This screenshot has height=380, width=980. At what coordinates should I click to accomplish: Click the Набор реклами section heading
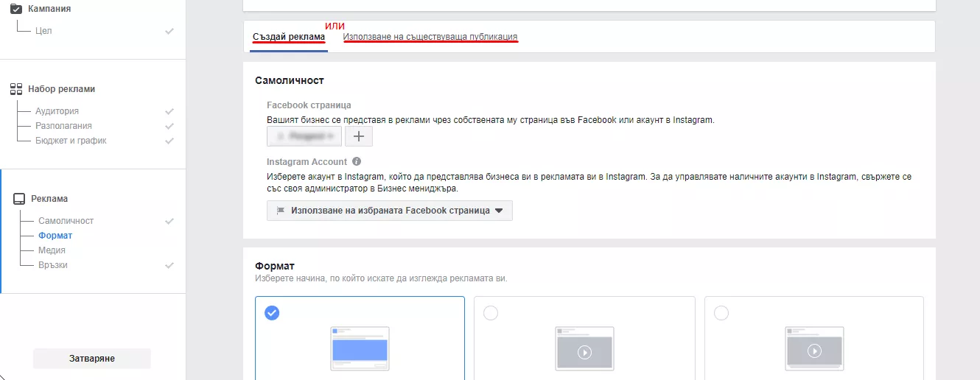point(61,89)
